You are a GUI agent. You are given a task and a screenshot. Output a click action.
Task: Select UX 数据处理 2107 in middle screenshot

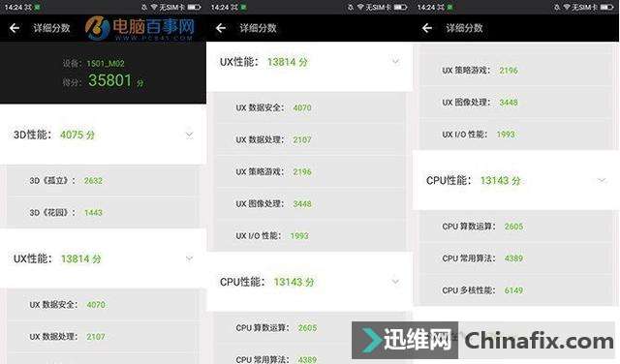point(310,140)
